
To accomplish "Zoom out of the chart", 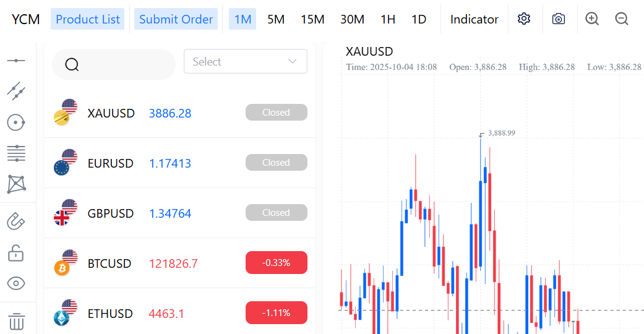I will [x=622, y=19].
